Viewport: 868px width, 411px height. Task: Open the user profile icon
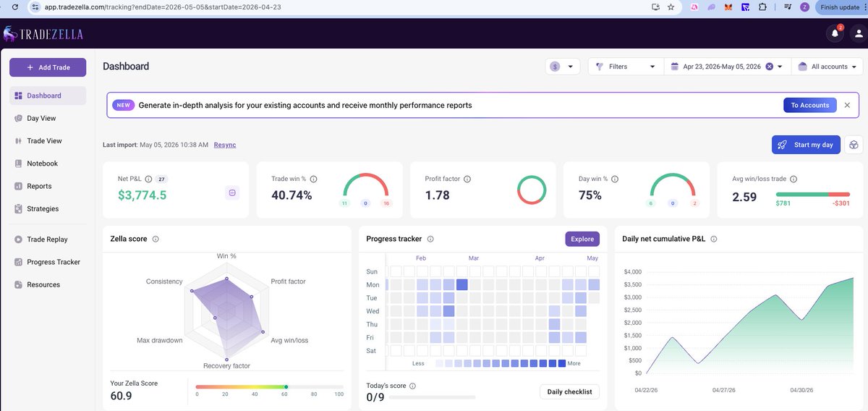tap(859, 33)
